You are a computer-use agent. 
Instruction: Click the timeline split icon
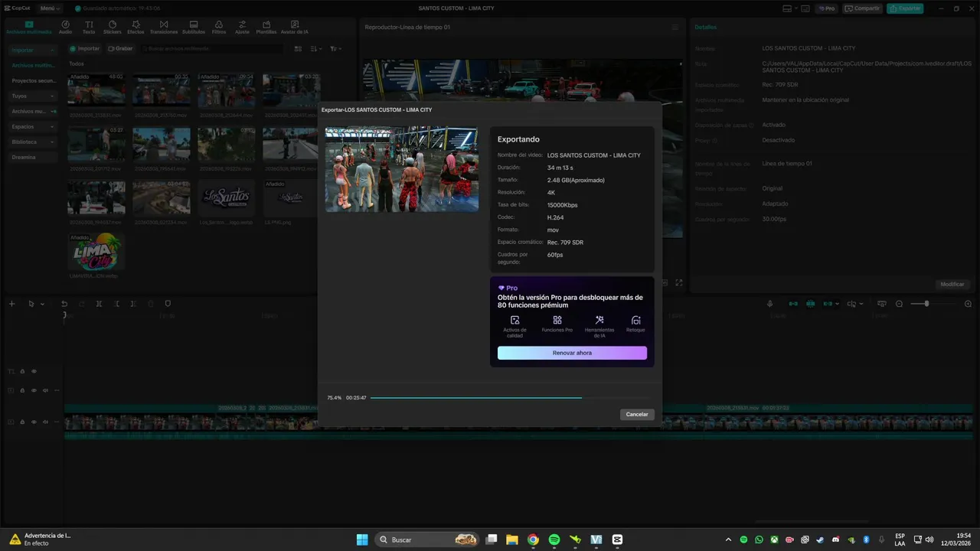pyautogui.click(x=99, y=304)
